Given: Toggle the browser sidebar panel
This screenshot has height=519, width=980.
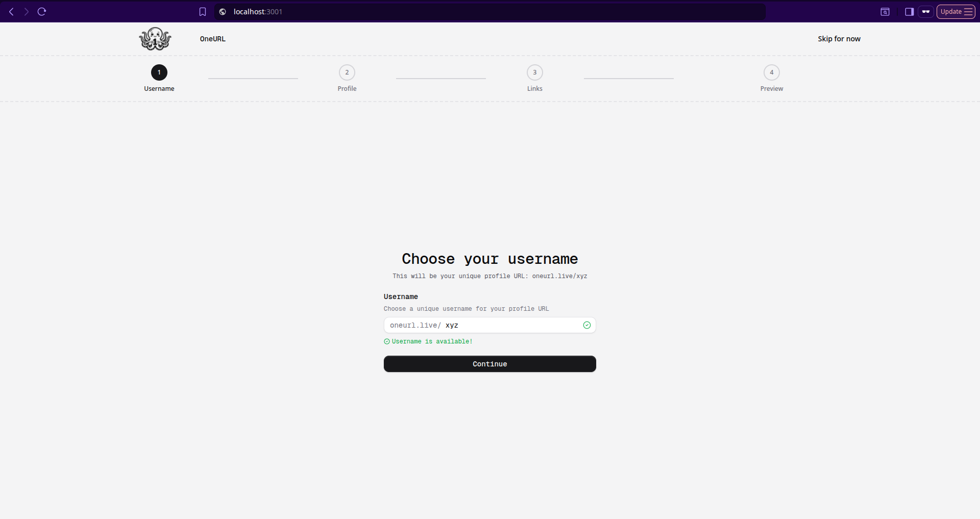Looking at the screenshot, I should [x=909, y=12].
